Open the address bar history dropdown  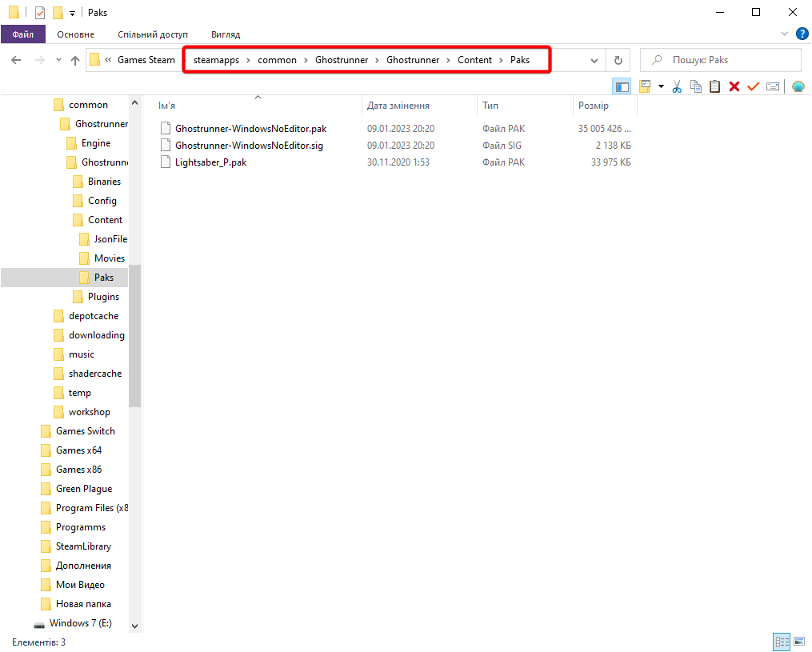[x=594, y=61]
